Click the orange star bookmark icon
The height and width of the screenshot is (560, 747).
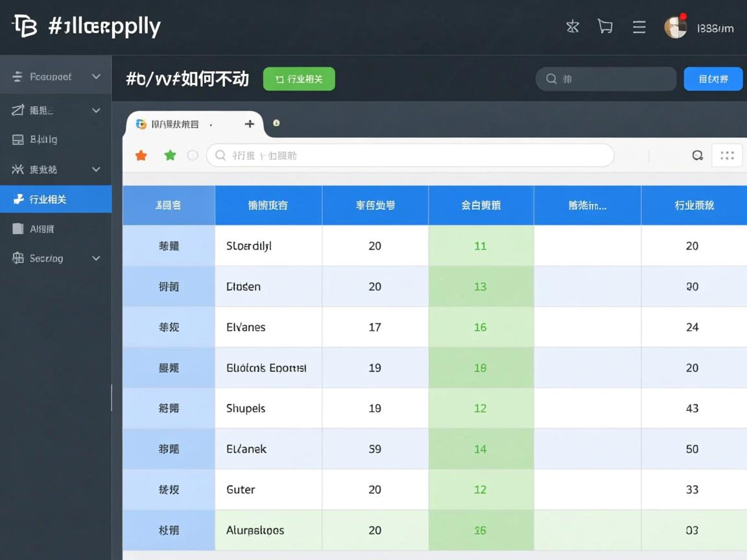coord(141,156)
